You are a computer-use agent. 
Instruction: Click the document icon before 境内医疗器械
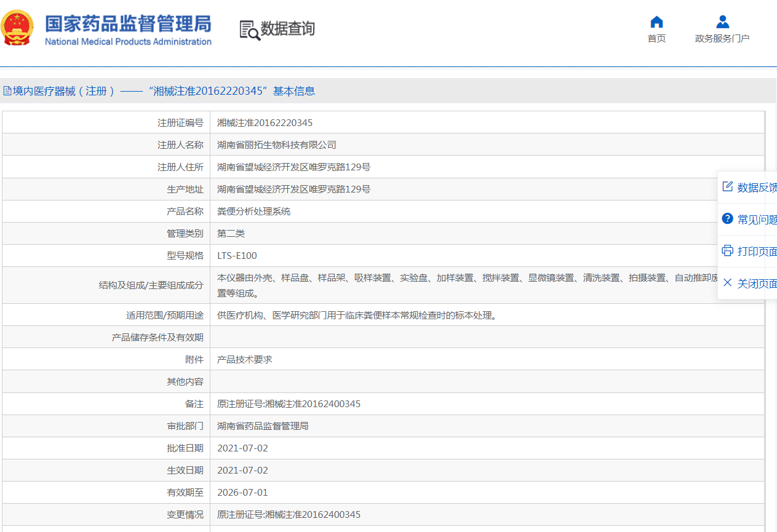(x=7, y=91)
